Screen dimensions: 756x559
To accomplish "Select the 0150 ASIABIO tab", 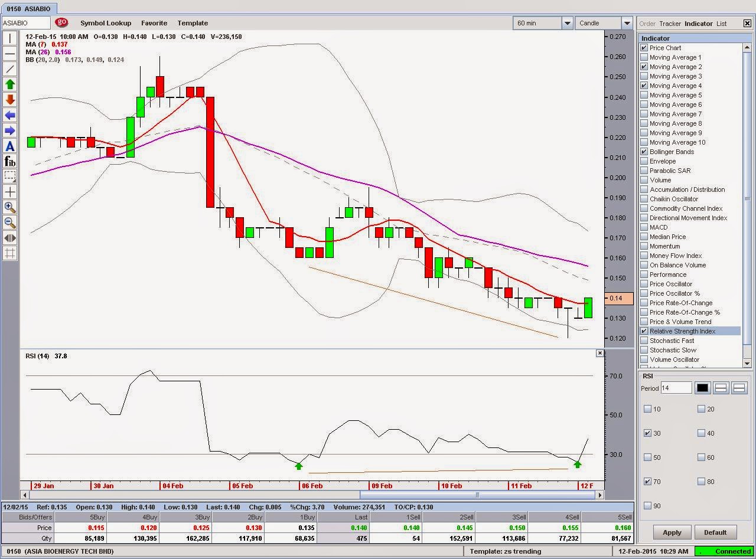I will (29, 9).
